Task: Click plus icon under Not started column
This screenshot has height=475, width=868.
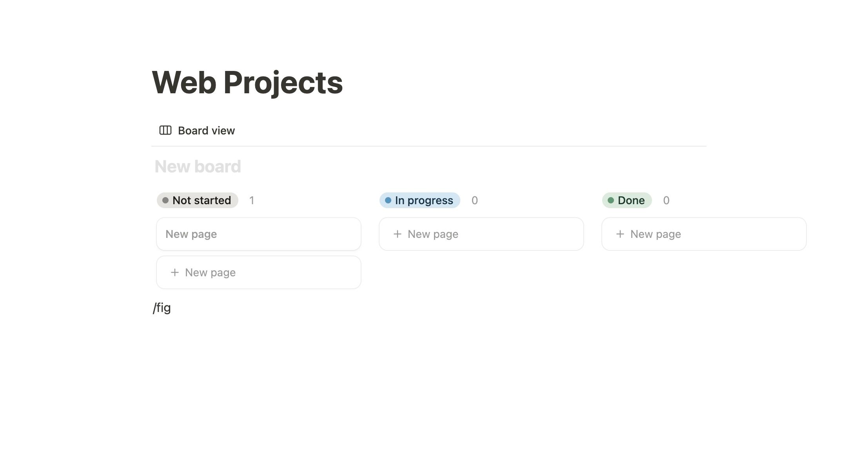Action: point(175,272)
